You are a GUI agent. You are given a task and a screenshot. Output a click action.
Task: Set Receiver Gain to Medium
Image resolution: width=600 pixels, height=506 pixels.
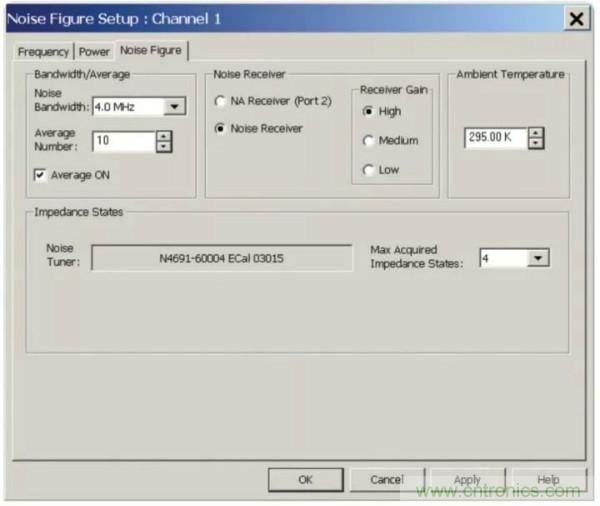[368, 141]
